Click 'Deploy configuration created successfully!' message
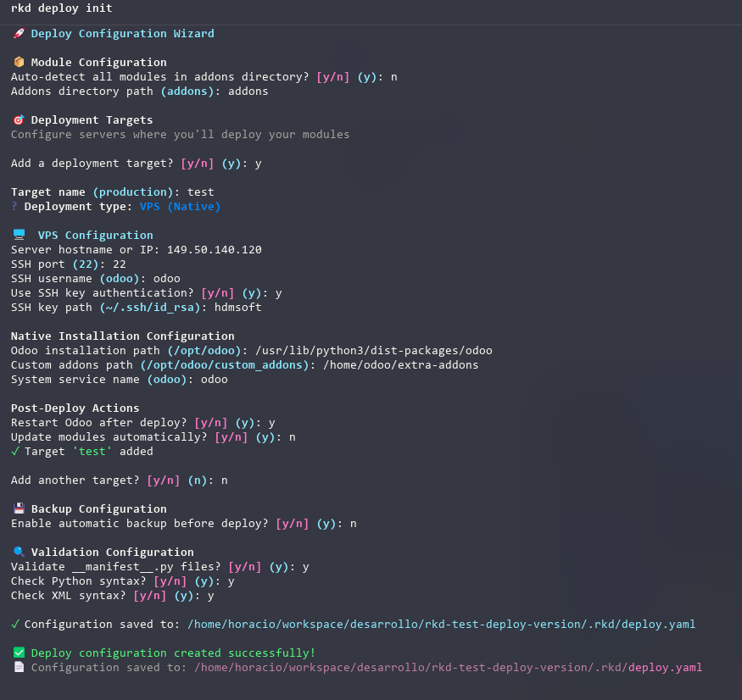 click(x=173, y=653)
